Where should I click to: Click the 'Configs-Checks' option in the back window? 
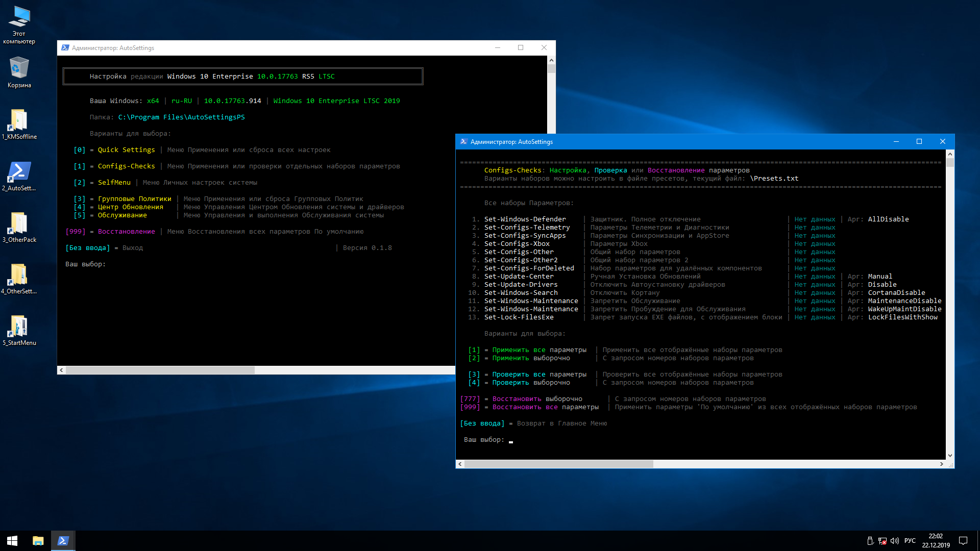click(126, 166)
